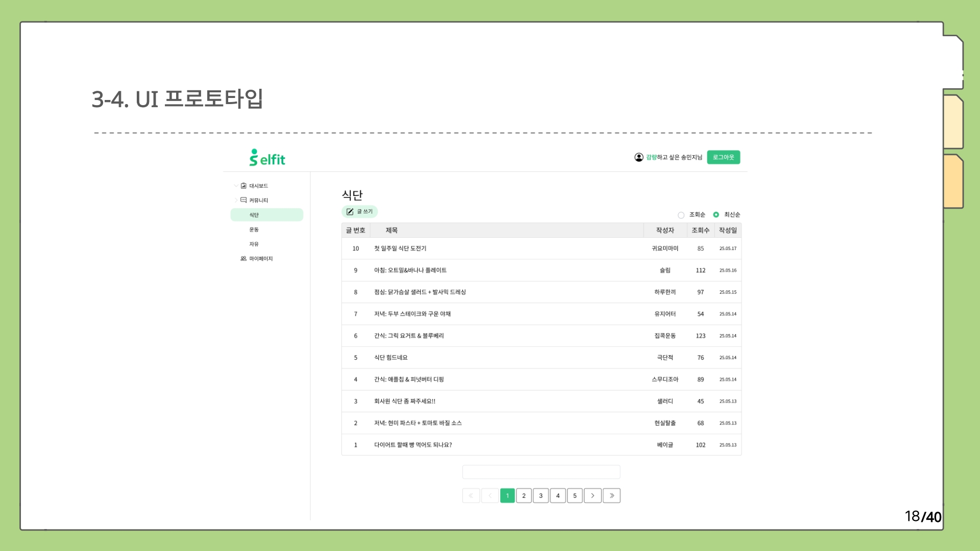980x551 pixels.
Task: Click the 대시보드 dashboard icon
Action: coord(243,186)
